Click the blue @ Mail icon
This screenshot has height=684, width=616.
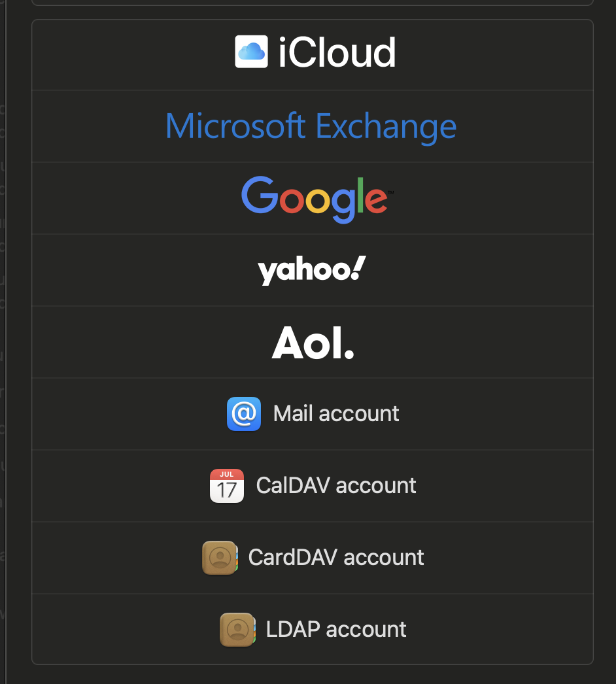pos(244,414)
